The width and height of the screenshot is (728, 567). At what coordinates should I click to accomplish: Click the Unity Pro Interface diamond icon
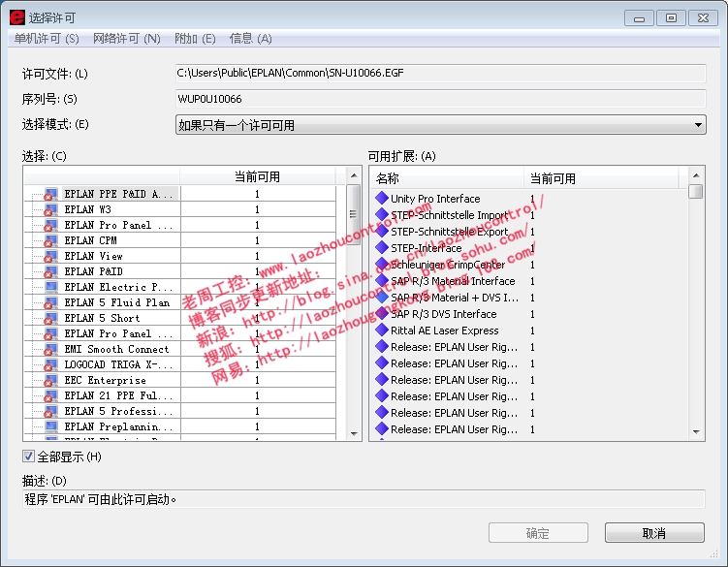(381, 199)
